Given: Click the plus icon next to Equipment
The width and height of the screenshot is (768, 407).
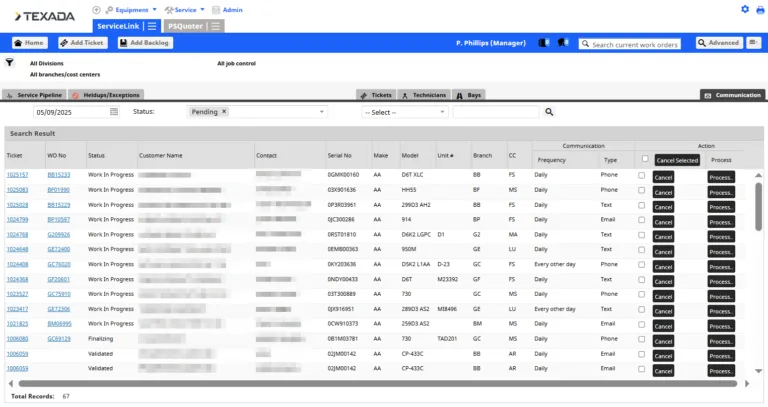Looking at the screenshot, I should click(95, 9).
